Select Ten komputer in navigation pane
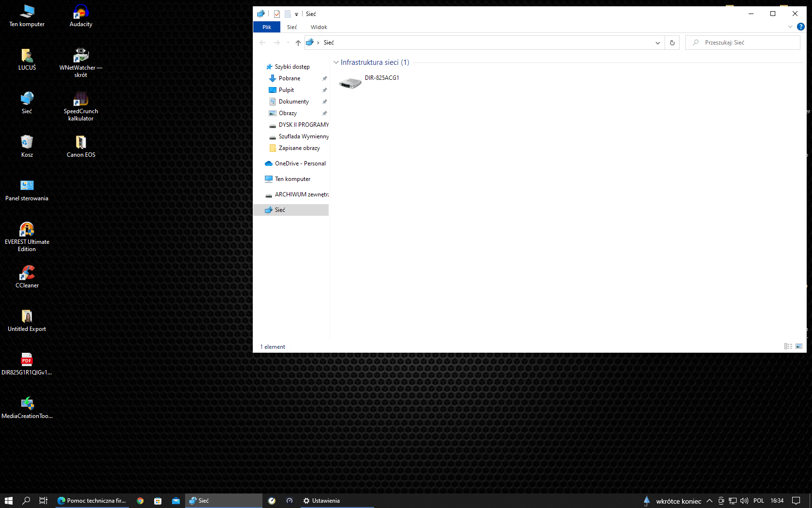This screenshot has width=812, height=508. [291, 179]
